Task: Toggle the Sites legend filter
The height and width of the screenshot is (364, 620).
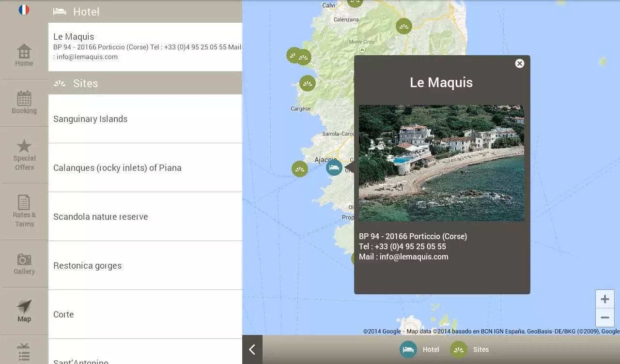Action: [x=469, y=349]
